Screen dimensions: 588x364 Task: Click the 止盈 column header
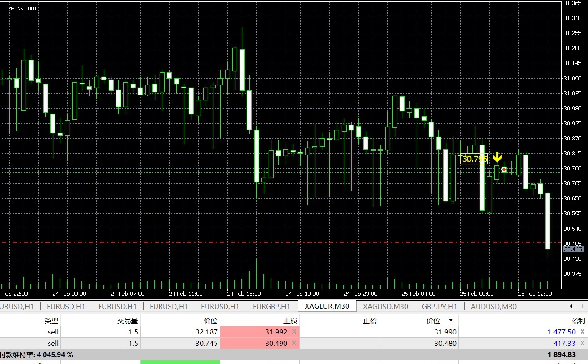[370, 321]
